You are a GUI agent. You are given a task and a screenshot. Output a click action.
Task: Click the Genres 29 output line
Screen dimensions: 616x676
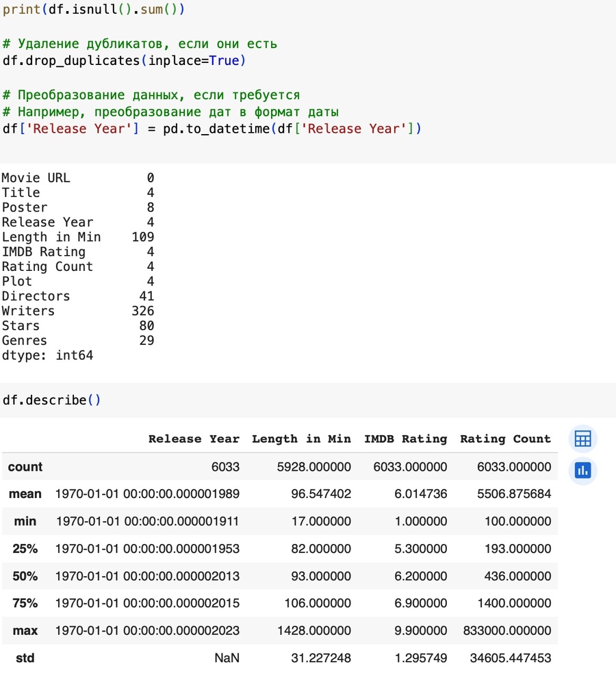(x=78, y=340)
